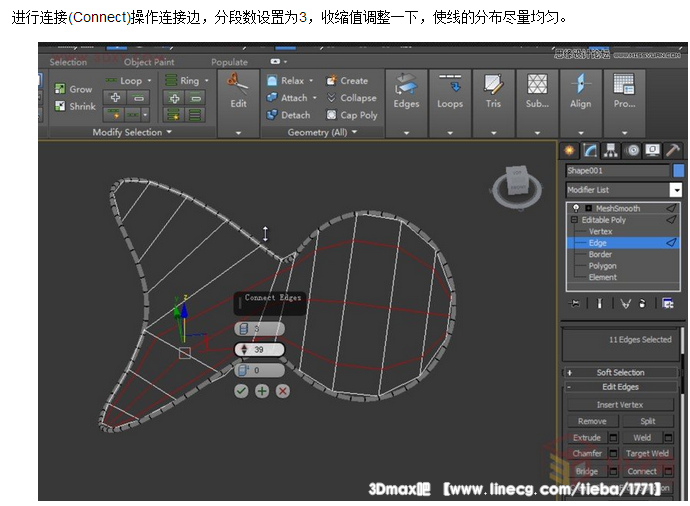Collapse the Editable Poly tree

coord(574,220)
